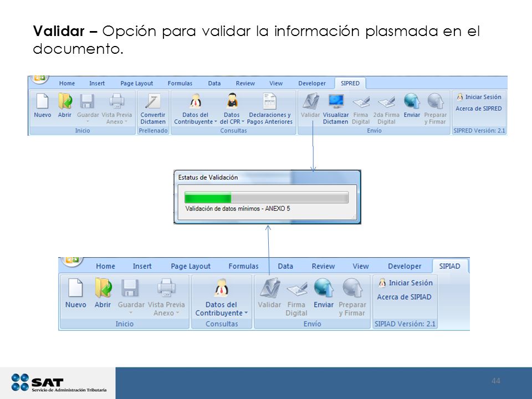
Task: Click 'SIPRED Versión: 2.1' label
Action: (479, 131)
